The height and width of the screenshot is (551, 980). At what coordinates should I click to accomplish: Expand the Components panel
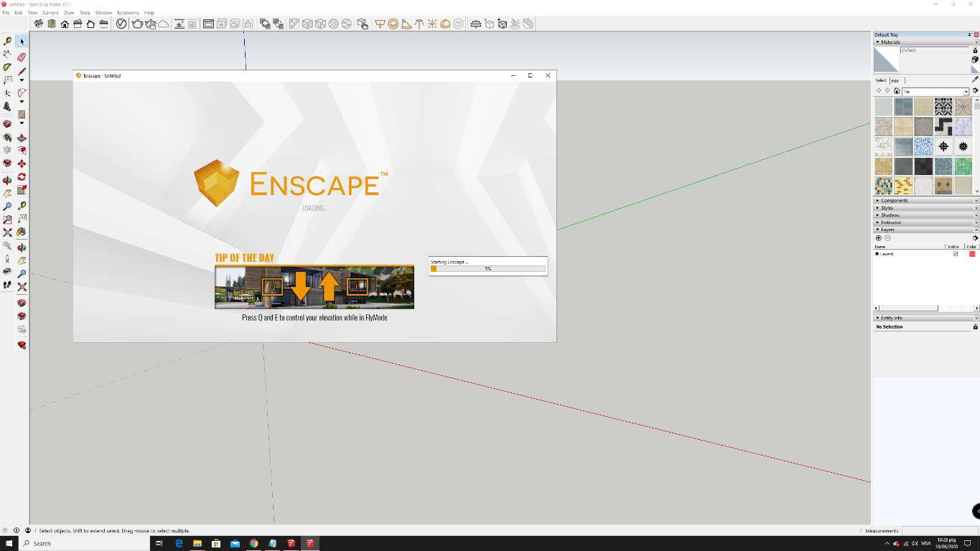tap(890, 200)
